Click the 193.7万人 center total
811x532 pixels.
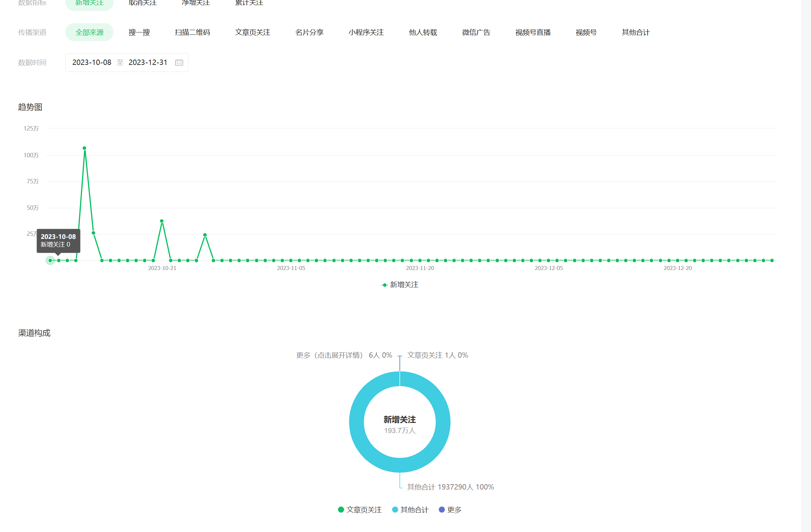400,431
